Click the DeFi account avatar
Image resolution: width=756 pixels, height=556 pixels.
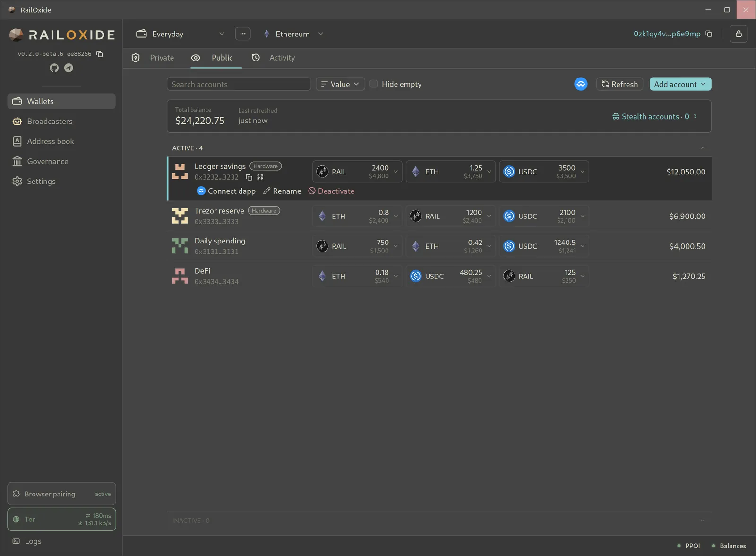(180, 276)
